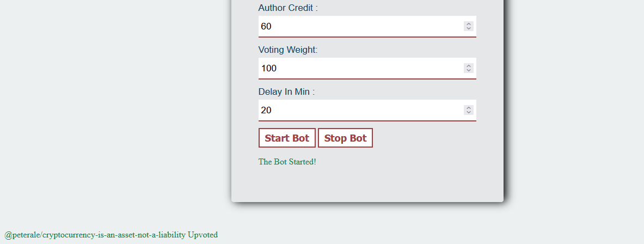The height and width of the screenshot is (244, 644).
Task: Click the "The Bot Started!" status message
Action: click(x=287, y=161)
